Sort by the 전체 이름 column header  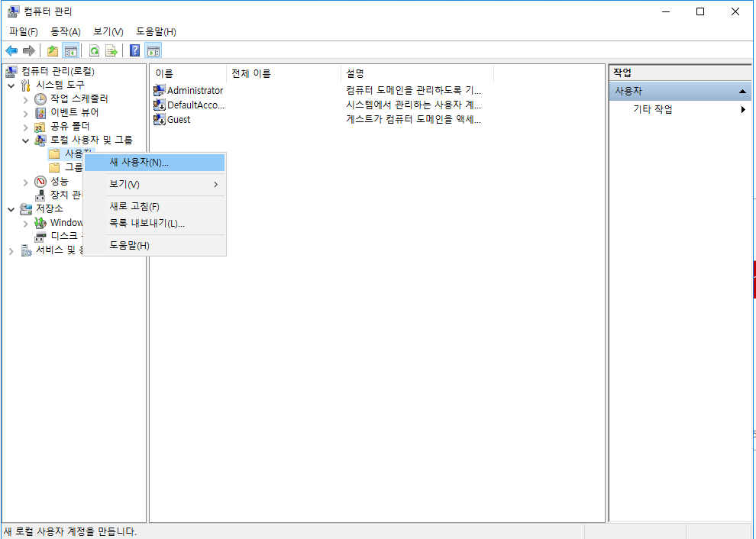point(283,74)
